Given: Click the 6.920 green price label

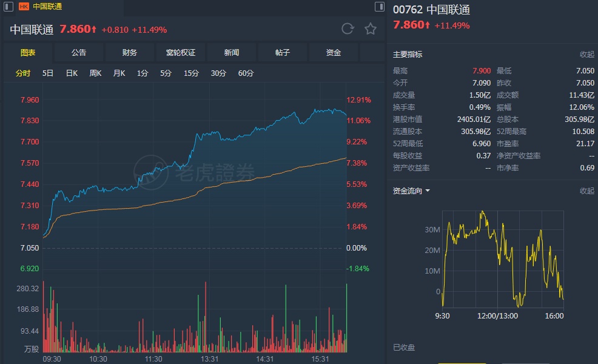Looking at the screenshot, I should pyautogui.click(x=30, y=269).
